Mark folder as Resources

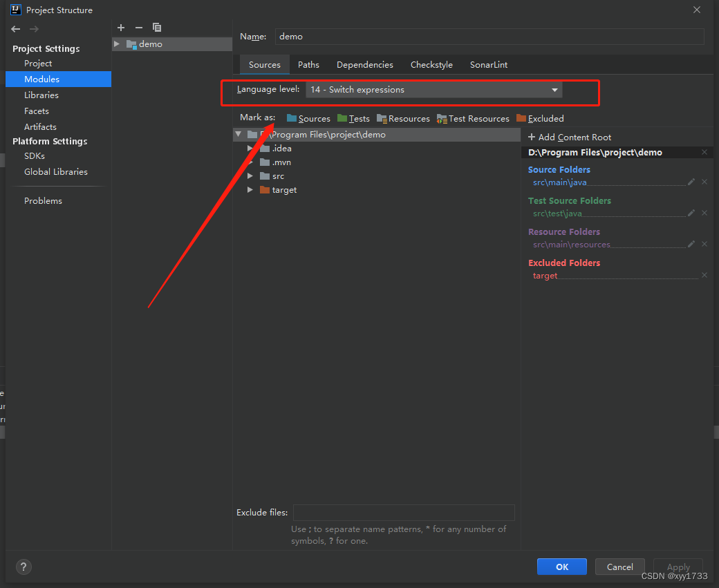point(403,118)
